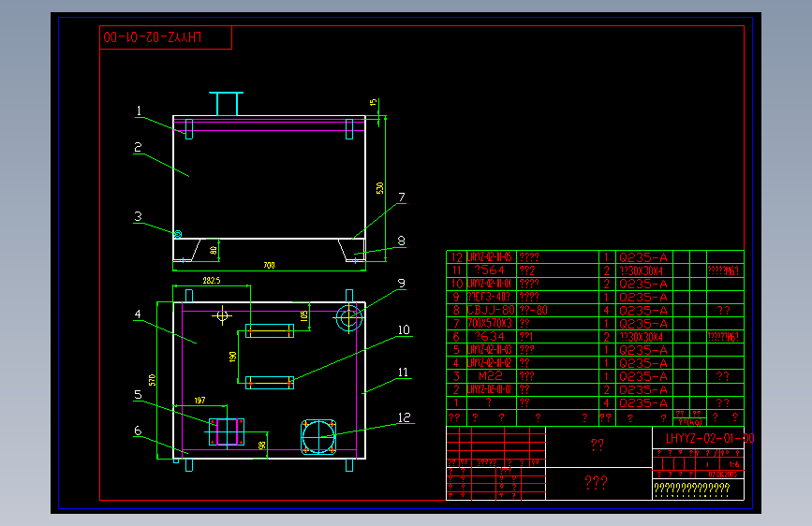Click Q235-A material in row 3
This screenshot has height=526, width=812.
click(x=643, y=376)
